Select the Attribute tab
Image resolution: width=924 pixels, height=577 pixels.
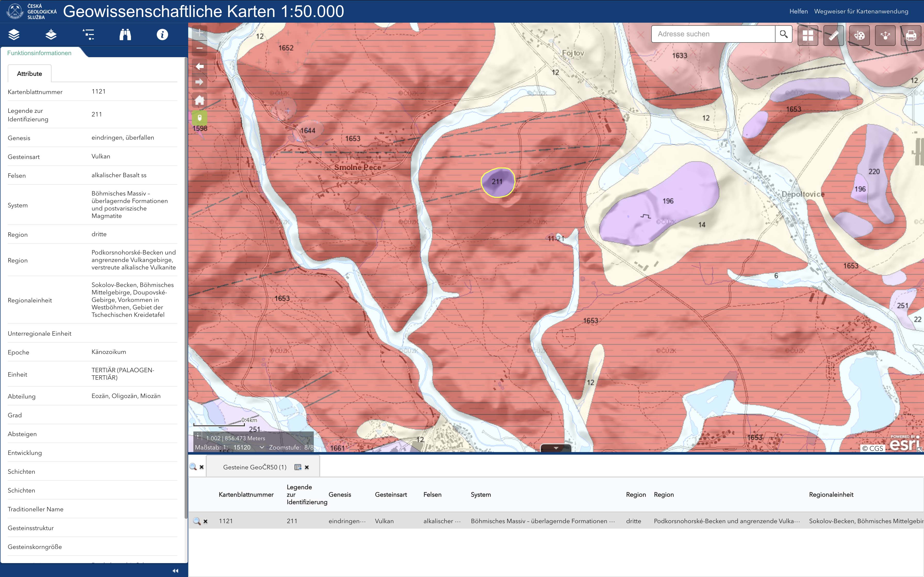(x=29, y=74)
